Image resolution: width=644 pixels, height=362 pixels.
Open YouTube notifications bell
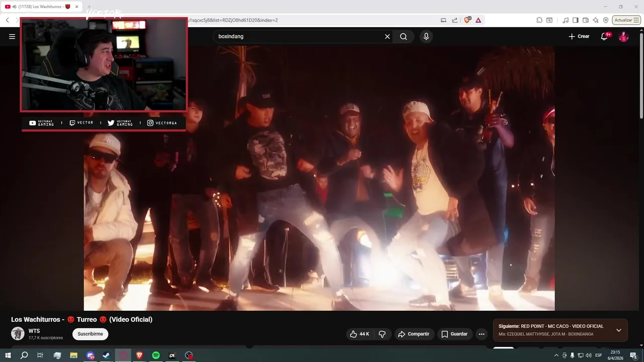point(605,37)
